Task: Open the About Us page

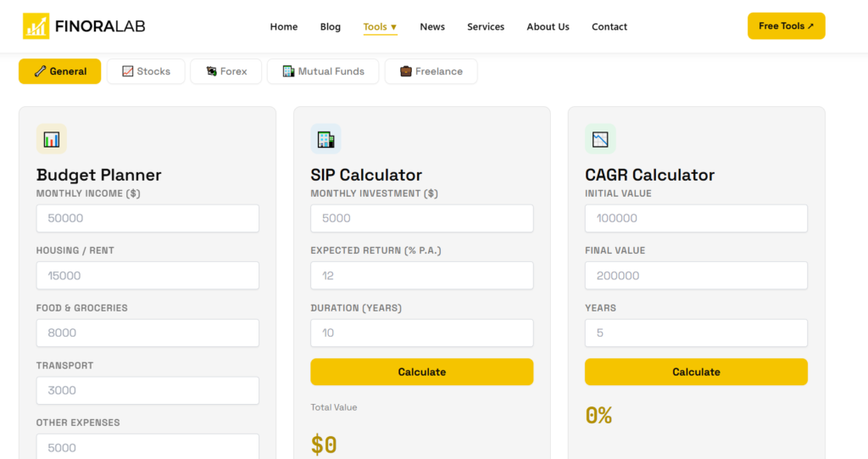Action: point(548,26)
